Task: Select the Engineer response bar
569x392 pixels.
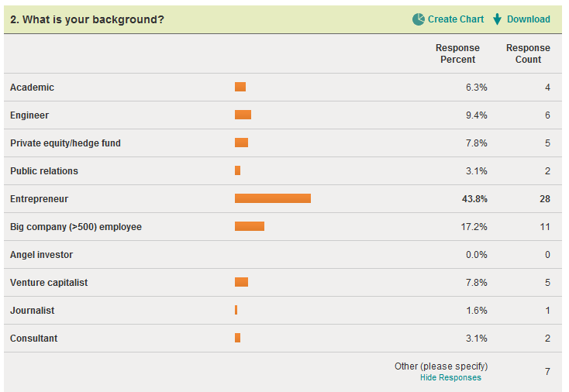Action: [x=243, y=115]
